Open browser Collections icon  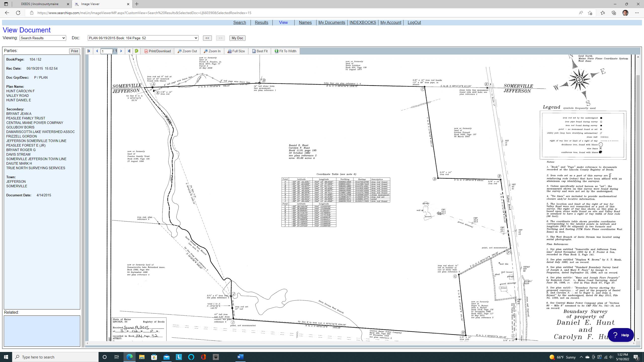coord(614,13)
